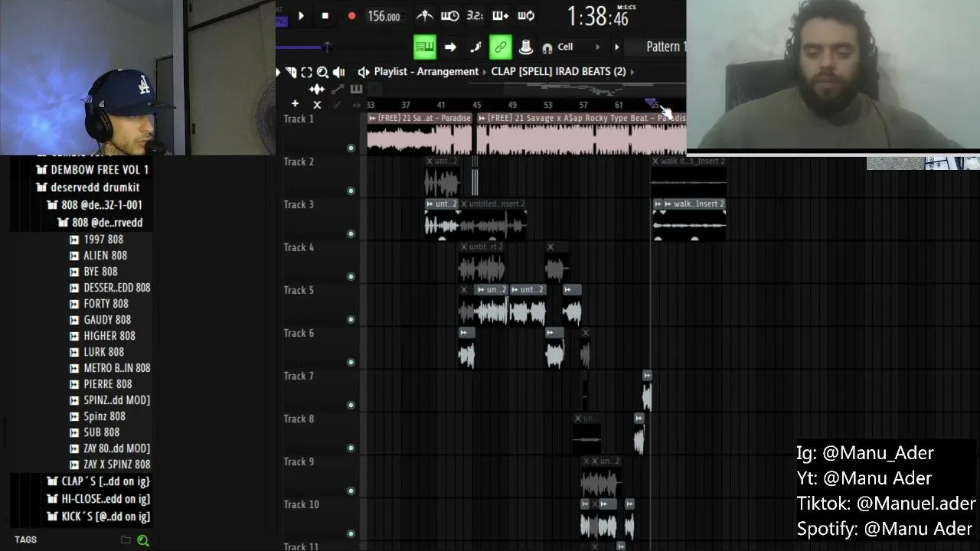
Task: Toggle wait for input before recording
Action: (x=450, y=15)
